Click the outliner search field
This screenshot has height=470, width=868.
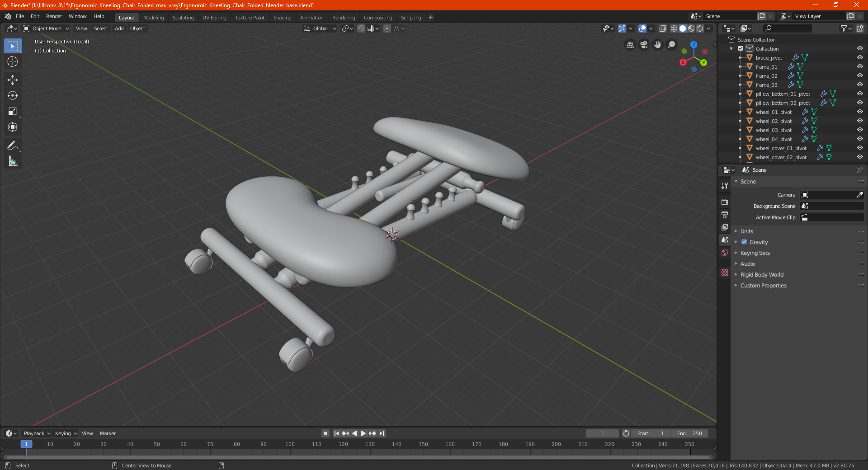pyautogui.click(x=787, y=28)
